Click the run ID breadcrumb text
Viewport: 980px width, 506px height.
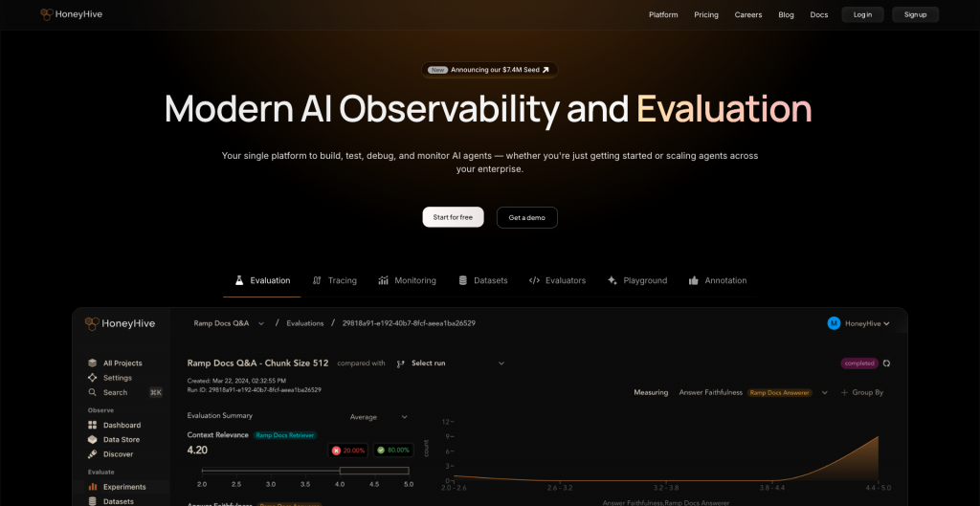point(409,323)
